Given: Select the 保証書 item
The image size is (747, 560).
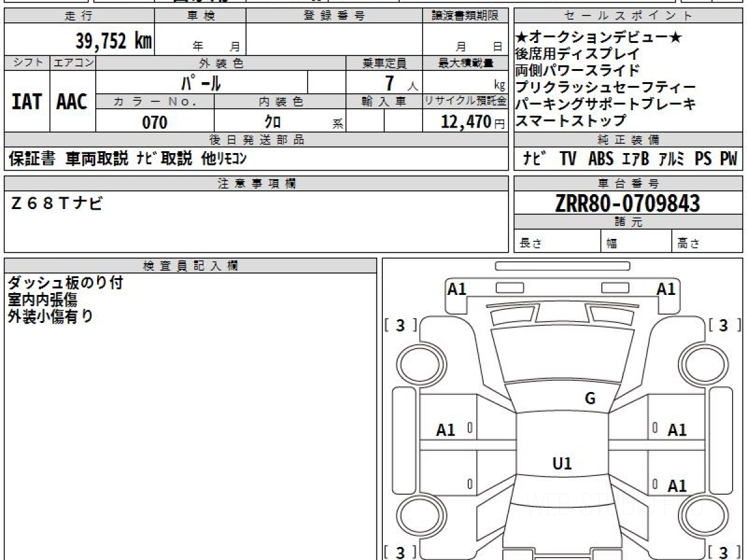Looking at the screenshot, I should 32,159.
